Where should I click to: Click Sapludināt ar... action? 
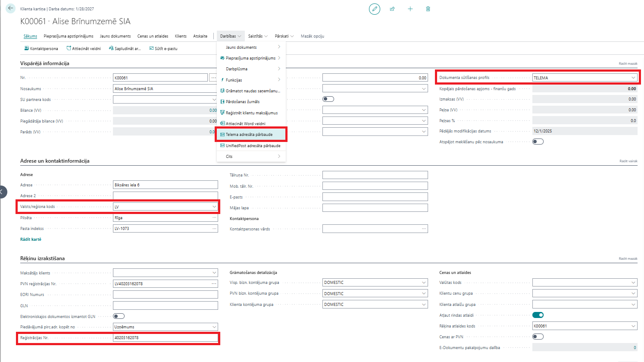coord(125,49)
